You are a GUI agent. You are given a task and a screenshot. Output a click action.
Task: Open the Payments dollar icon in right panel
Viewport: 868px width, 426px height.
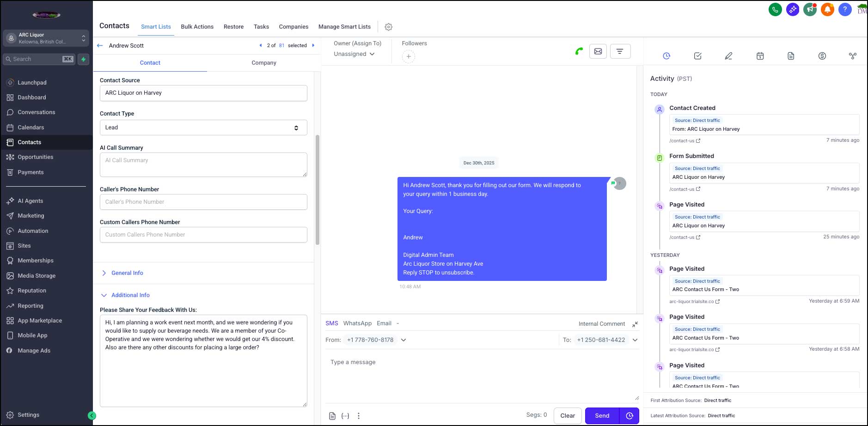[822, 56]
